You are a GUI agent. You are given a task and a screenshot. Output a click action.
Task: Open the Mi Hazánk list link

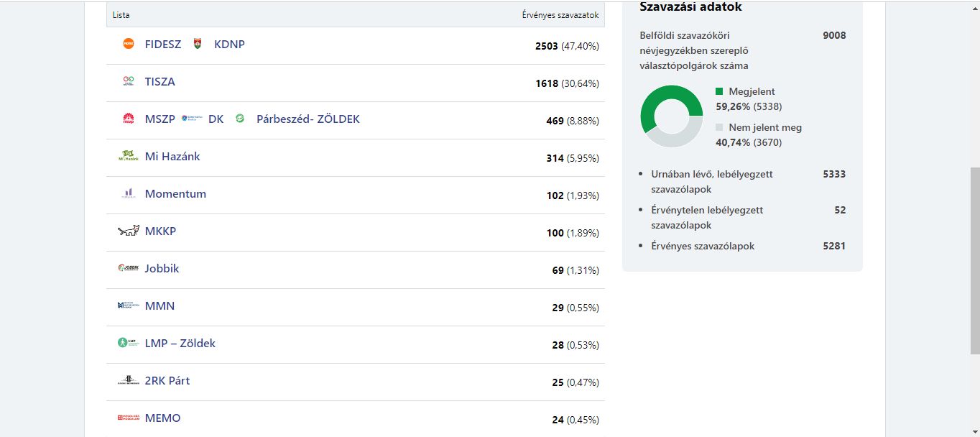tap(172, 156)
